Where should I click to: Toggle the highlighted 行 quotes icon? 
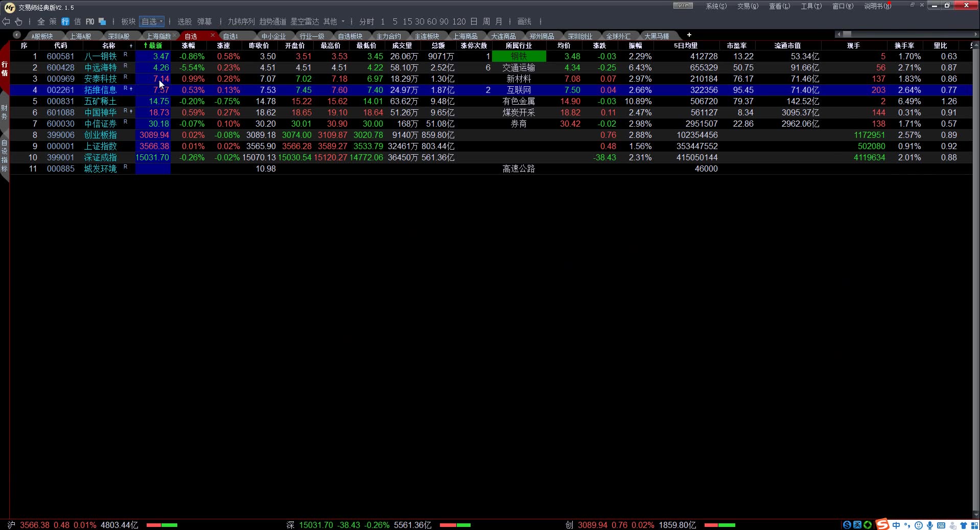[65, 21]
